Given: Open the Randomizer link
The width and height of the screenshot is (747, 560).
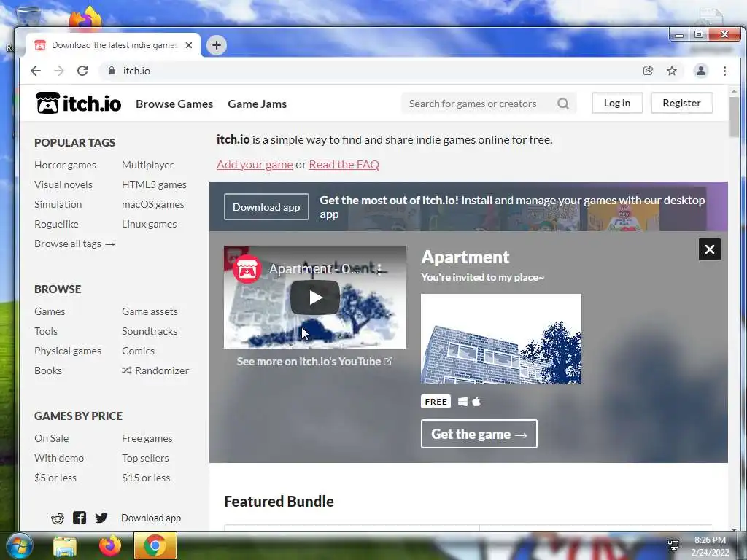Looking at the screenshot, I should coord(155,370).
